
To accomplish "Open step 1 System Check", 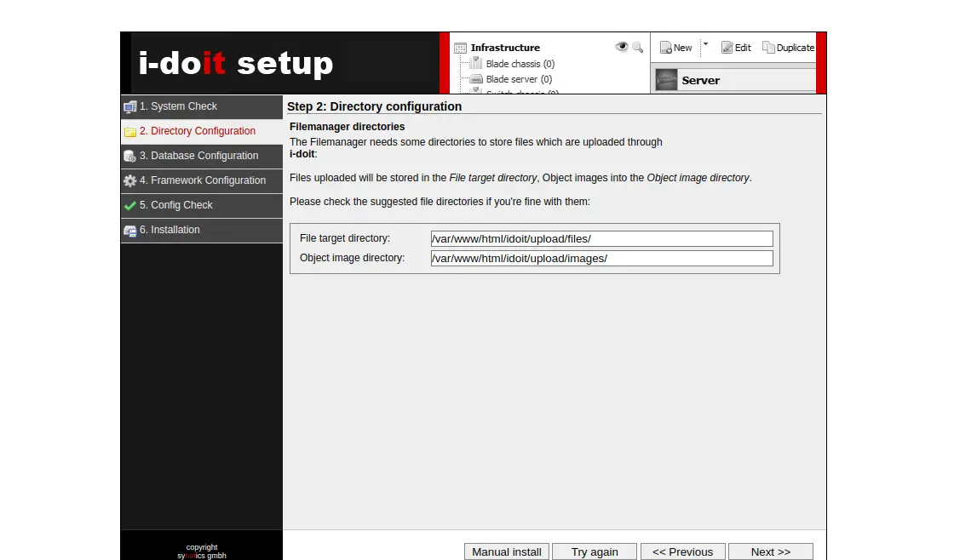I will [202, 106].
